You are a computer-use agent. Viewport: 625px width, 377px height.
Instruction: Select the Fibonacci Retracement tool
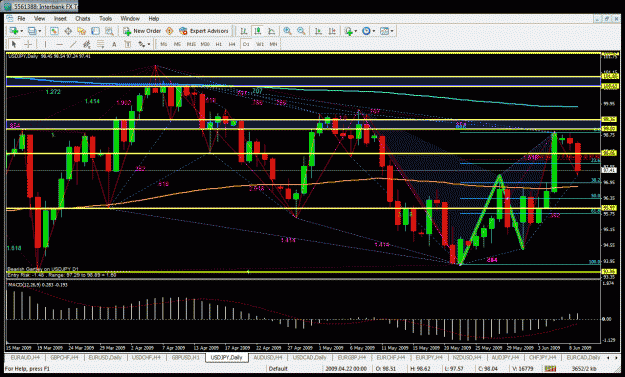100,44
